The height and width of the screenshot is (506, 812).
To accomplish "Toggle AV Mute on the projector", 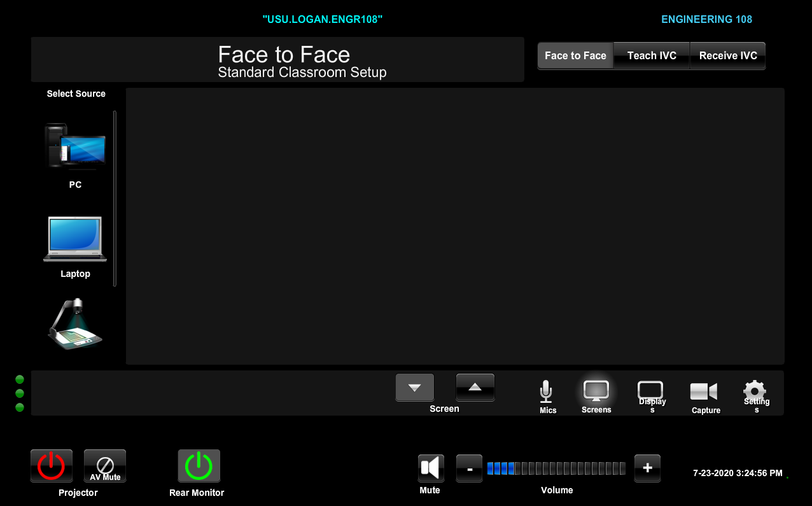I will click(104, 465).
